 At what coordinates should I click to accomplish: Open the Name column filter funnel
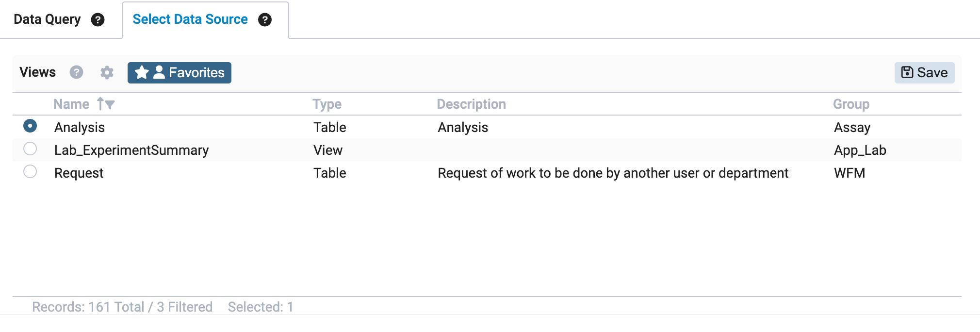[110, 104]
